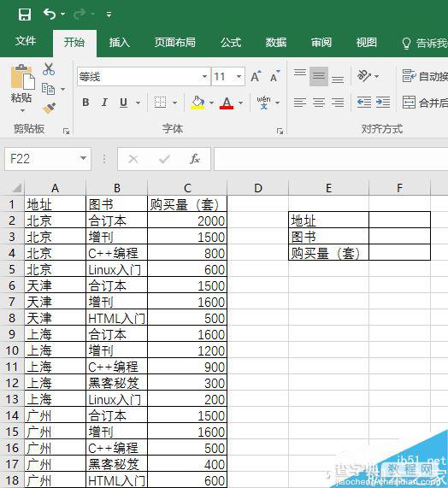Screen dimensions: 448x488
Task: Click cell A9 containing 上海
Action: (x=55, y=334)
